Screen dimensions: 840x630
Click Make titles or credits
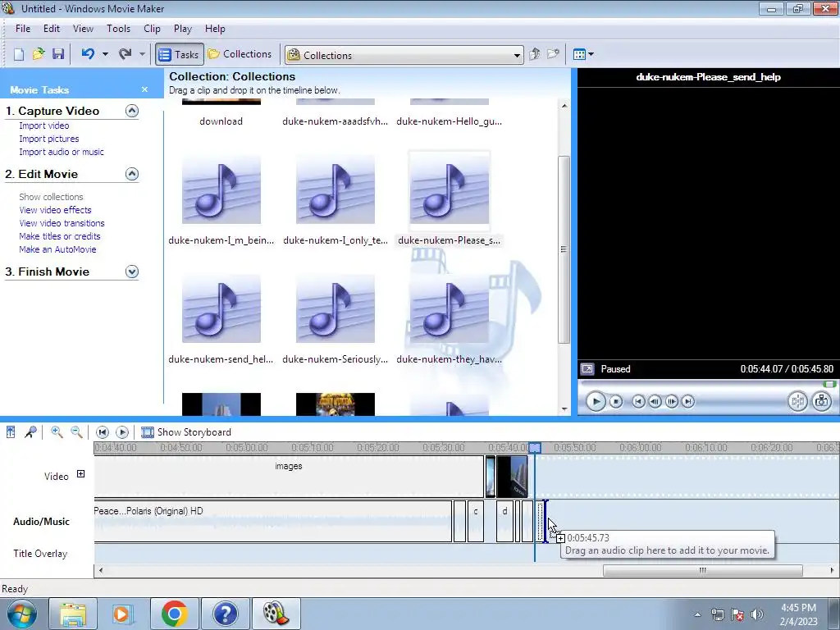pos(59,236)
